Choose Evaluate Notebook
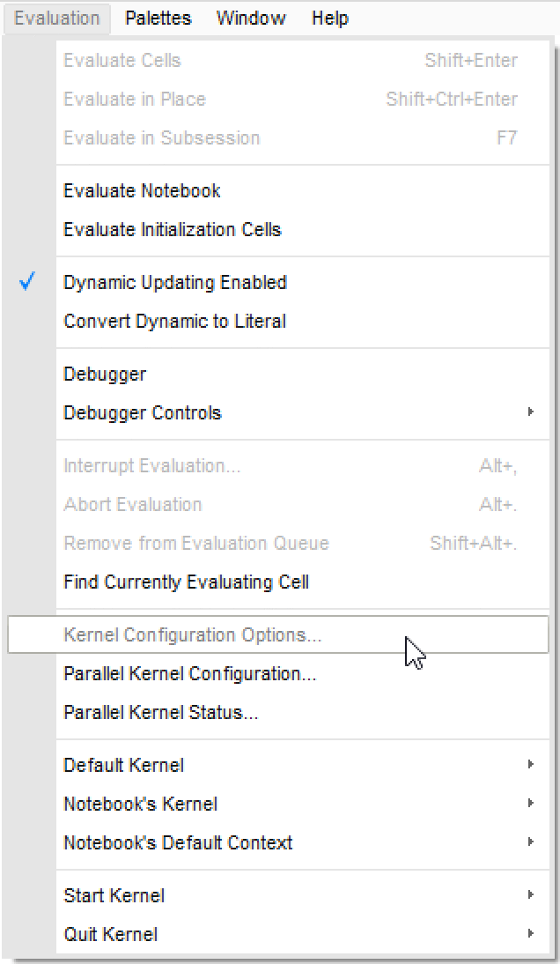The image size is (560, 964). tap(142, 190)
